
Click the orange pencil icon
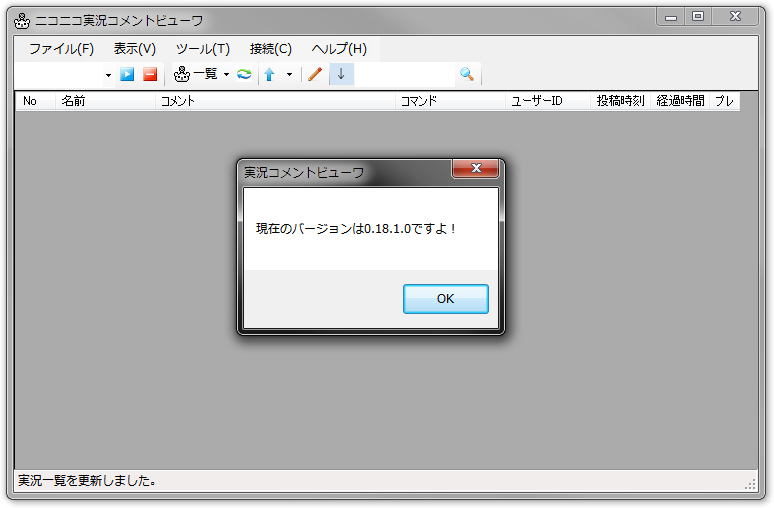315,75
